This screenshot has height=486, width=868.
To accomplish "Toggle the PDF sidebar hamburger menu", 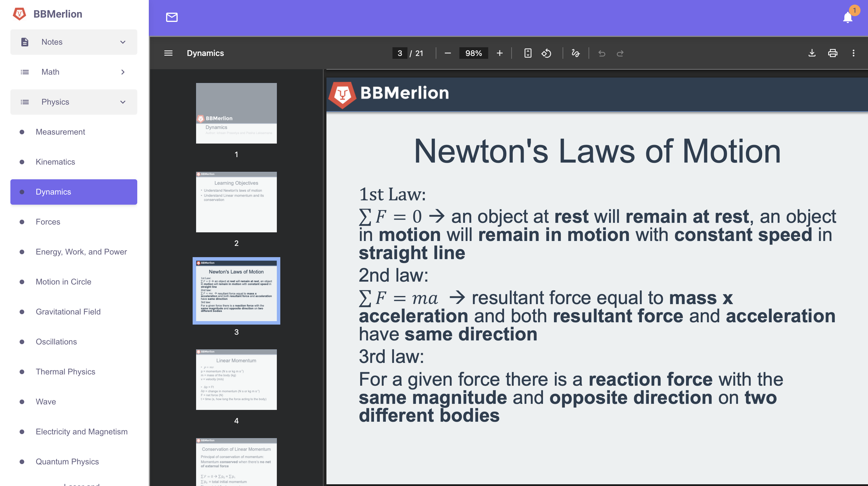I will point(168,53).
